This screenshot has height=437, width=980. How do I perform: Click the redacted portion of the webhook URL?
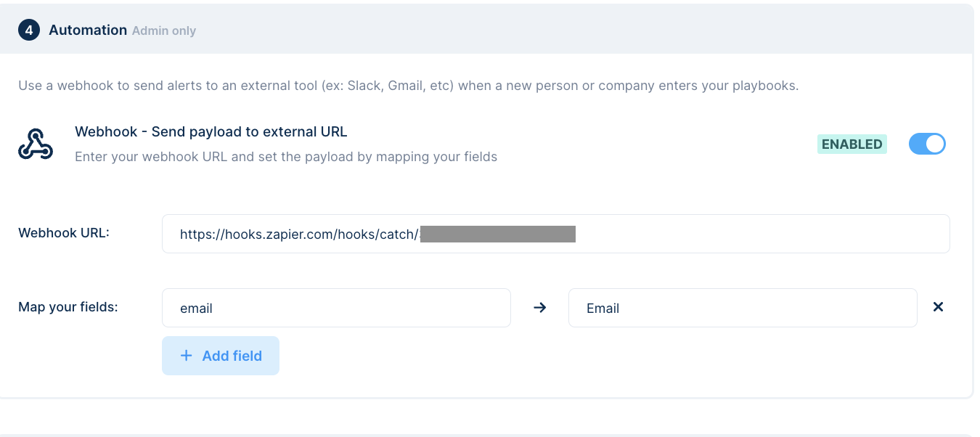point(498,234)
